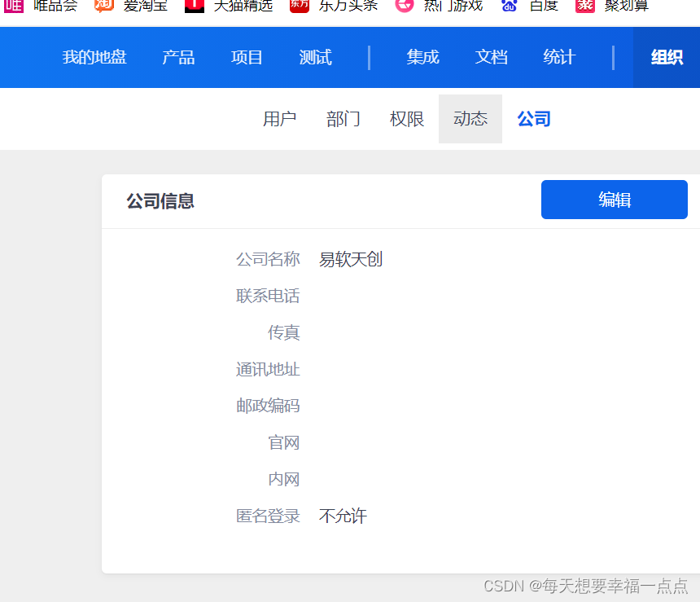Open the 部门 sub-tab

pyautogui.click(x=343, y=119)
